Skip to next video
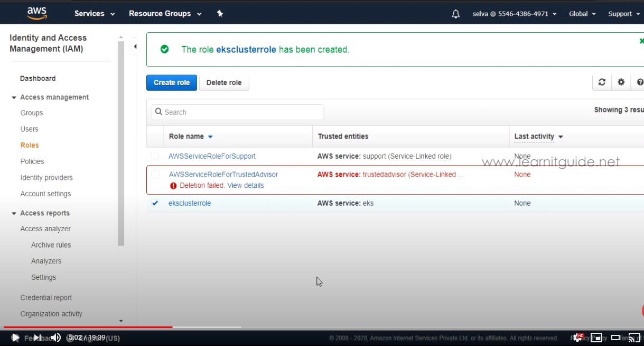This screenshot has height=346, width=644. point(37,338)
